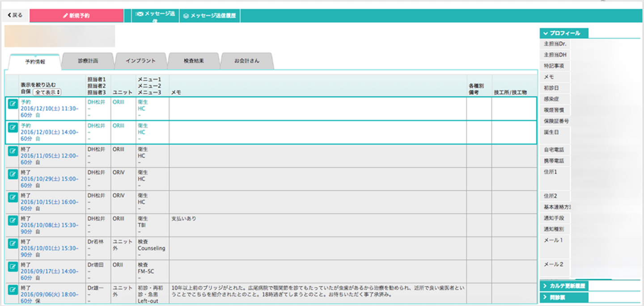Go back with 戻る button

point(15,15)
